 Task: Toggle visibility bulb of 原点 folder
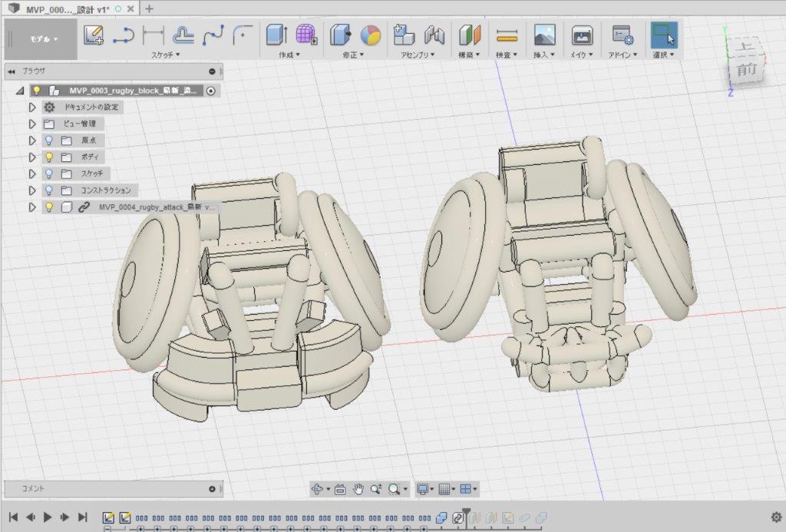[x=49, y=140]
